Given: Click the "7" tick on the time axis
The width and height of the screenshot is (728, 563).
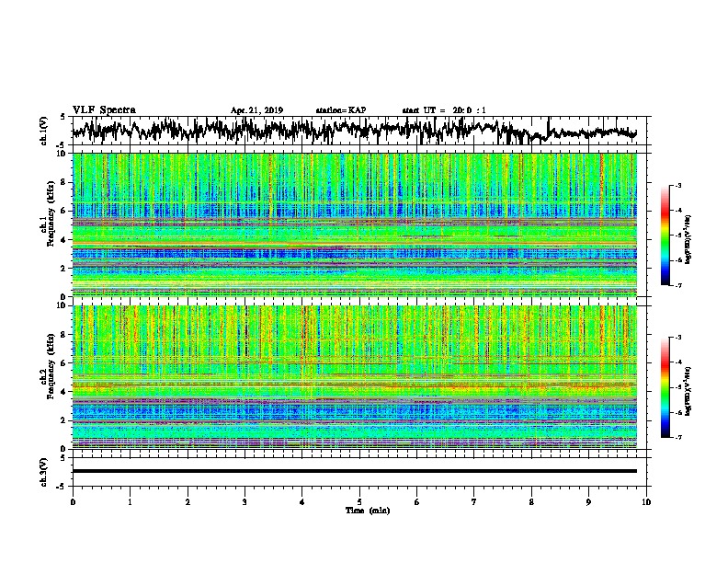Looking at the screenshot, I should pos(474,502).
